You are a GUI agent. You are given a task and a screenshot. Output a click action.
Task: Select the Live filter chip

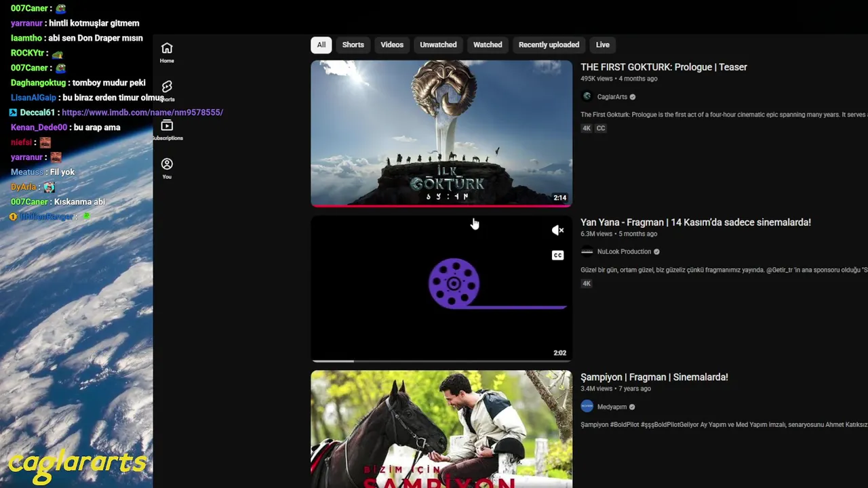pyautogui.click(x=603, y=45)
